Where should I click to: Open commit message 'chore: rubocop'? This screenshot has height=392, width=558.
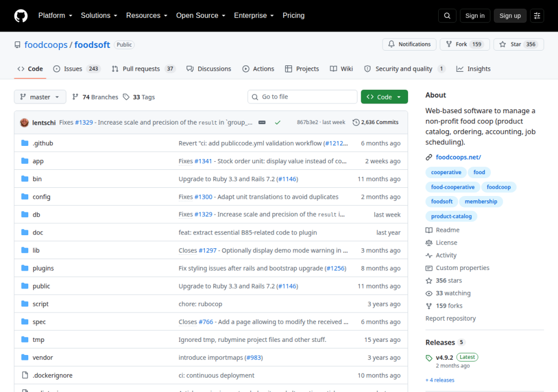tap(201, 304)
